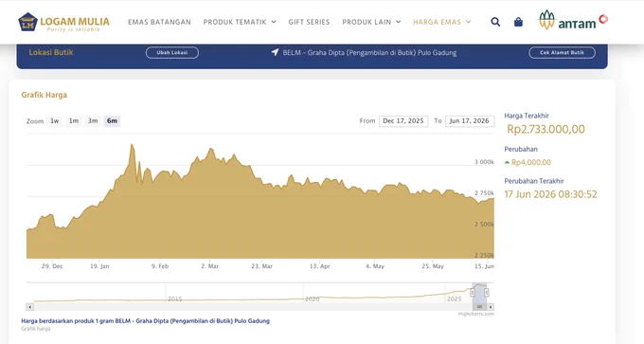Open the Harga Emas menu
Viewport: 644px width, 344px height.
point(437,22)
